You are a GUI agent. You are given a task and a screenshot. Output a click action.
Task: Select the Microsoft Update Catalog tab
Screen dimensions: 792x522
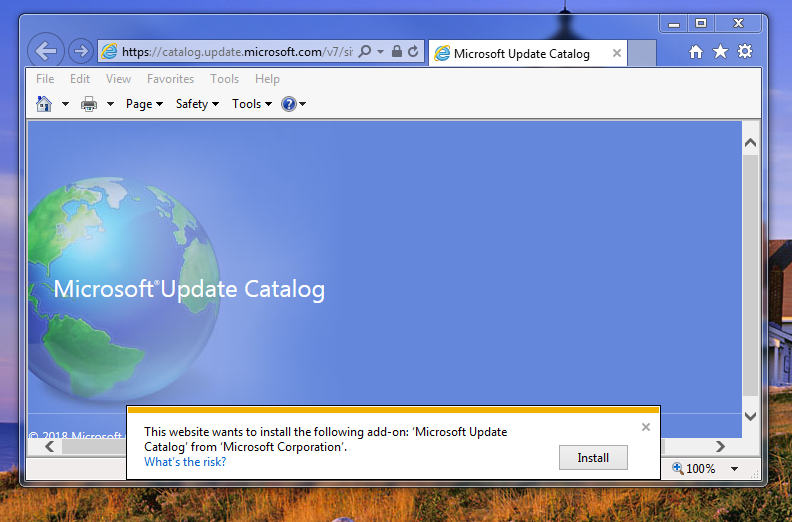click(x=521, y=54)
